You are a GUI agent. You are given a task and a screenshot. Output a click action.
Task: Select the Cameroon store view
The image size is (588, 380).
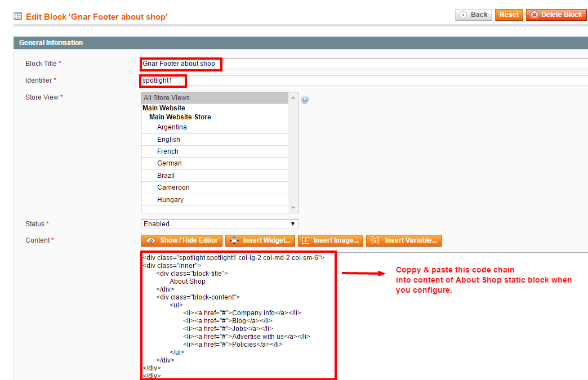[215, 187]
